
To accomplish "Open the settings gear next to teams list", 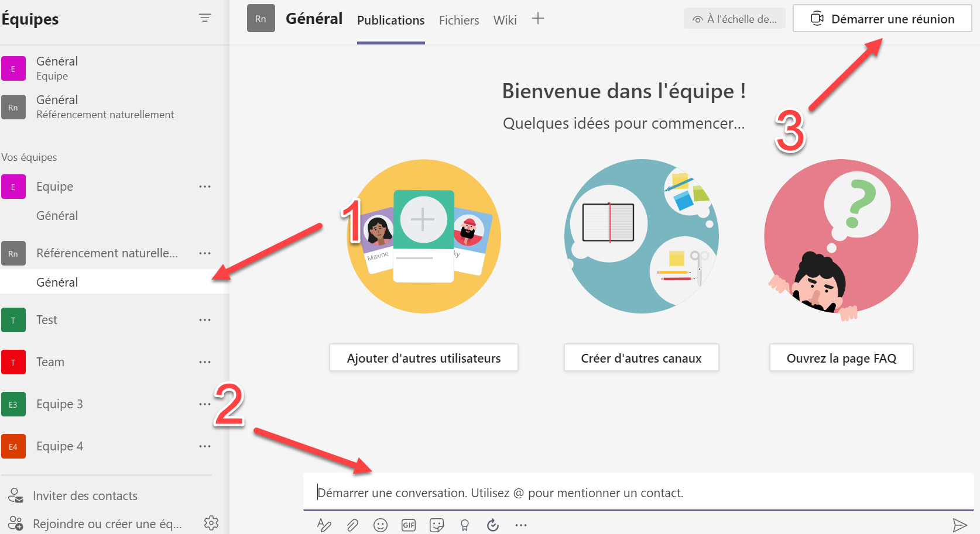I will click(211, 522).
